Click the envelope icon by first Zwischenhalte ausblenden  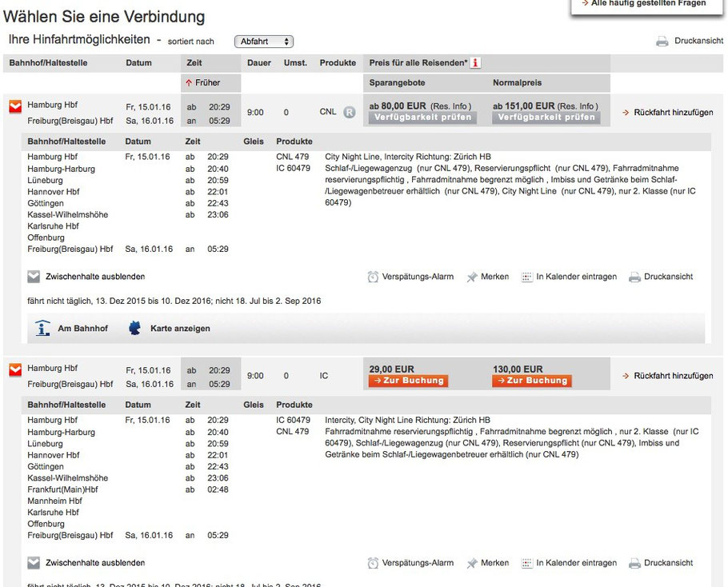coord(34,277)
